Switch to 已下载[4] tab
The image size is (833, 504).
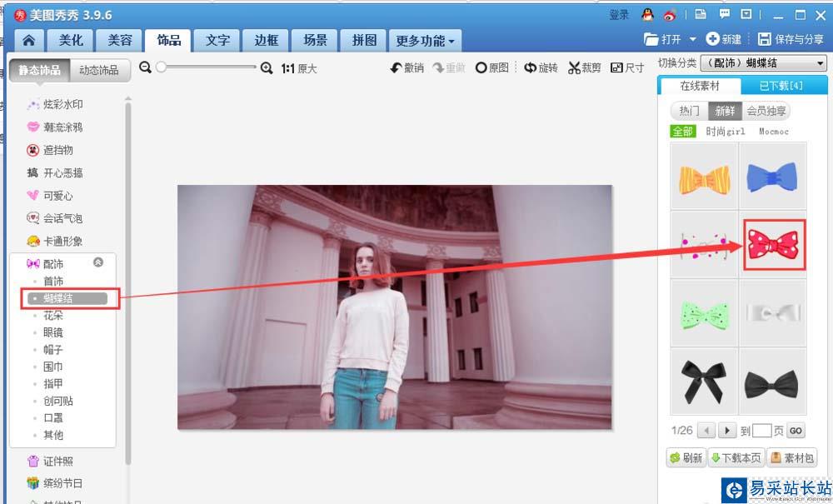pyautogui.click(x=781, y=86)
